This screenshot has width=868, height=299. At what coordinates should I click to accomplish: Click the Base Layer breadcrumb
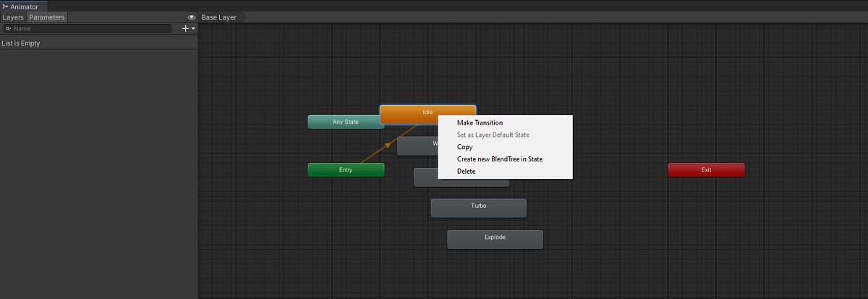tap(219, 17)
